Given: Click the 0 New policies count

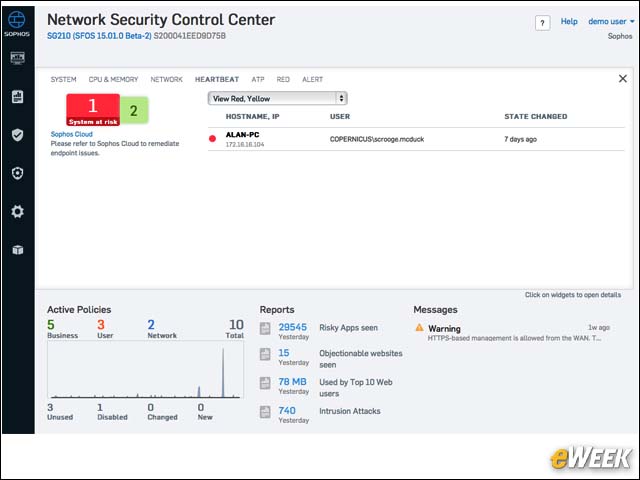Looking at the screenshot, I should [201, 407].
